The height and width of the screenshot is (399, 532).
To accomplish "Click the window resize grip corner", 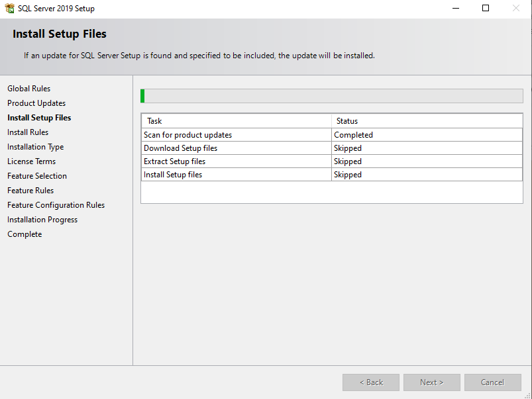I will pyautogui.click(x=528, y=395).
